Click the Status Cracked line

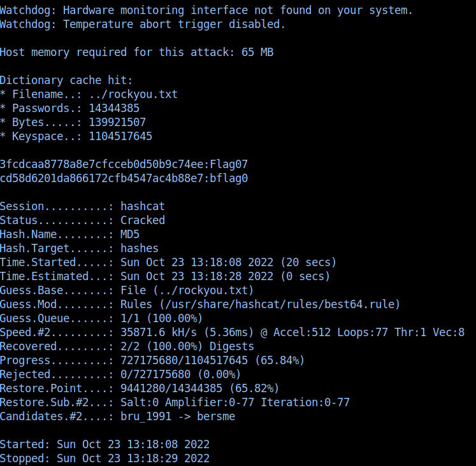[82, 220]
